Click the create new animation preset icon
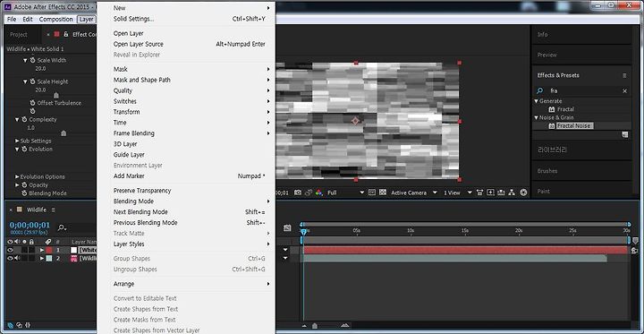The height and width of the screenshot is (334, 644). pos(624,134)
